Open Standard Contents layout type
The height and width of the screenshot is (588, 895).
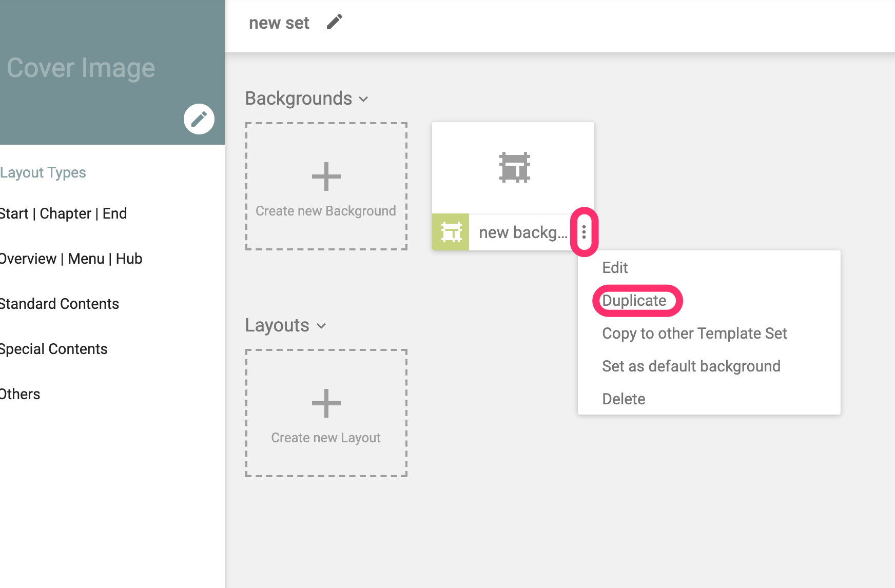point(60,304)
